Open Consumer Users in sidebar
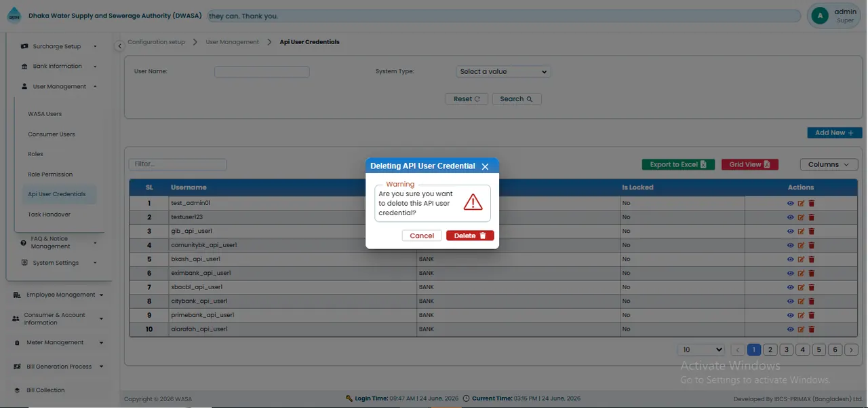This screenshot has width=868, height=408. point(52,134)
